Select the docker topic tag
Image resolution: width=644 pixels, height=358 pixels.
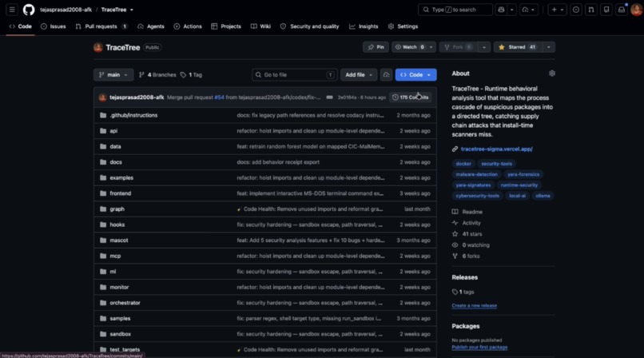pos(463,164)
